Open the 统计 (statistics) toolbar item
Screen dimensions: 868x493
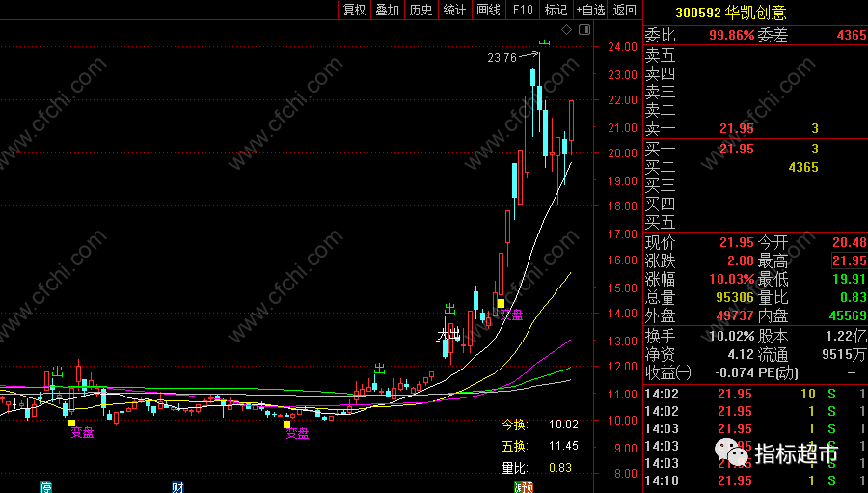click(454, 10)
